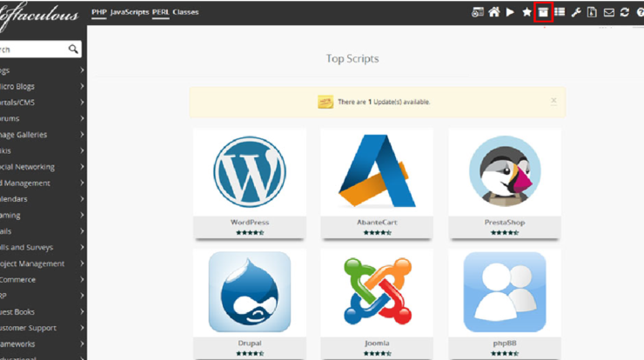Open email settings envelope icon
Image resolution: width=644 pixels, height=360 pixels.
[x=608, y=12]
